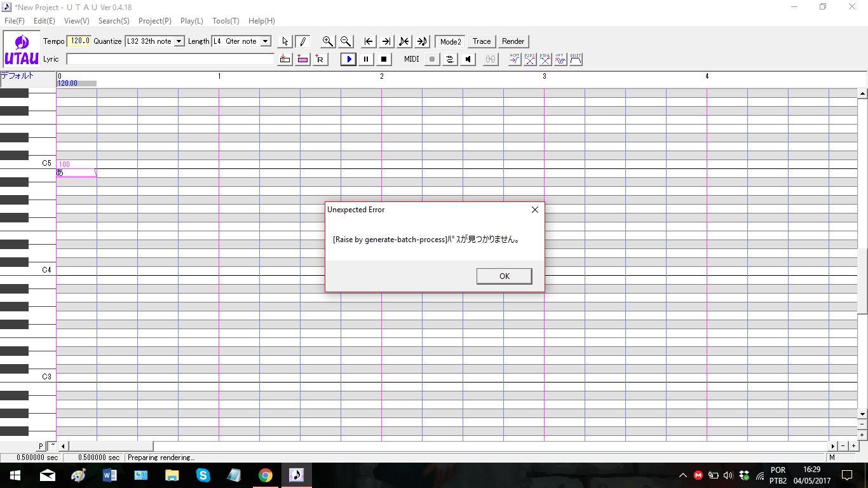The image size is (868, 488).
Task: Select the あ note on the piano roll
Action: click(x=76, y=172)
